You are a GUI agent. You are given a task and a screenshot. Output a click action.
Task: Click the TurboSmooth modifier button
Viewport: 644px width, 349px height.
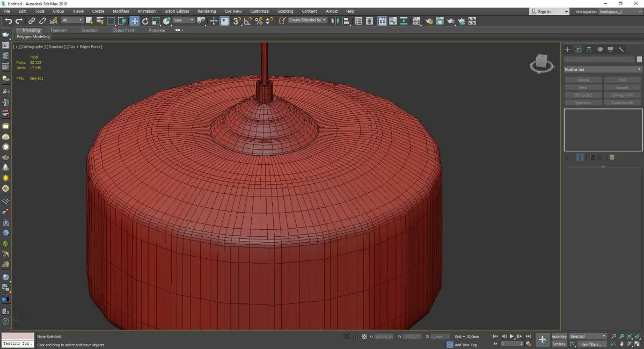(622, 103)
